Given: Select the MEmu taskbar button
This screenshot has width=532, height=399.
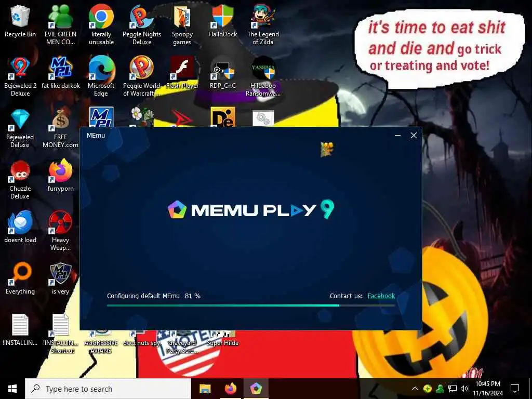Looking at the screenshot, I should 256,389.
